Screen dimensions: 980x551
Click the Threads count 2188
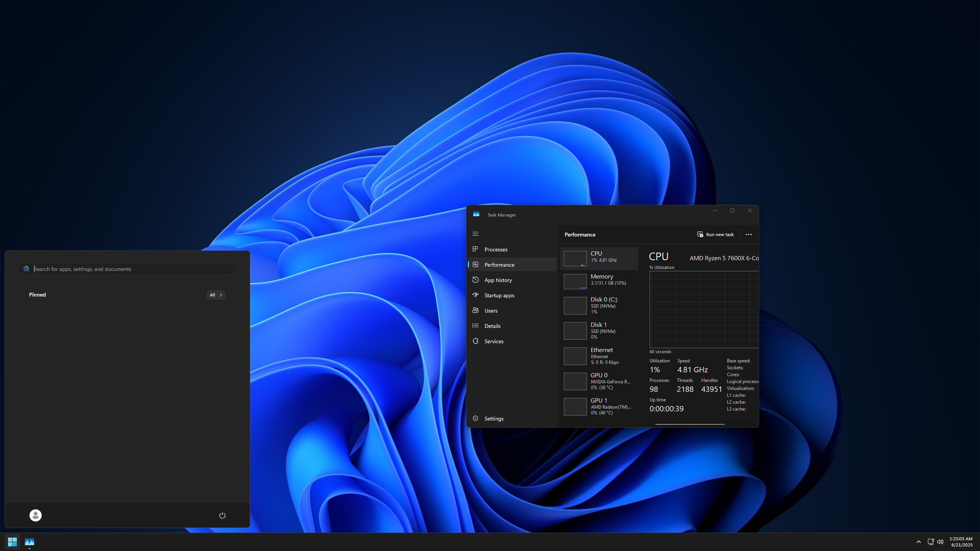tap(685, 389)
